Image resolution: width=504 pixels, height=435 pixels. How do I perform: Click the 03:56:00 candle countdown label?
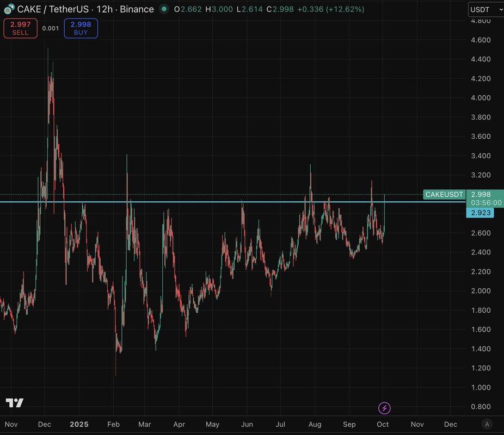484,203
